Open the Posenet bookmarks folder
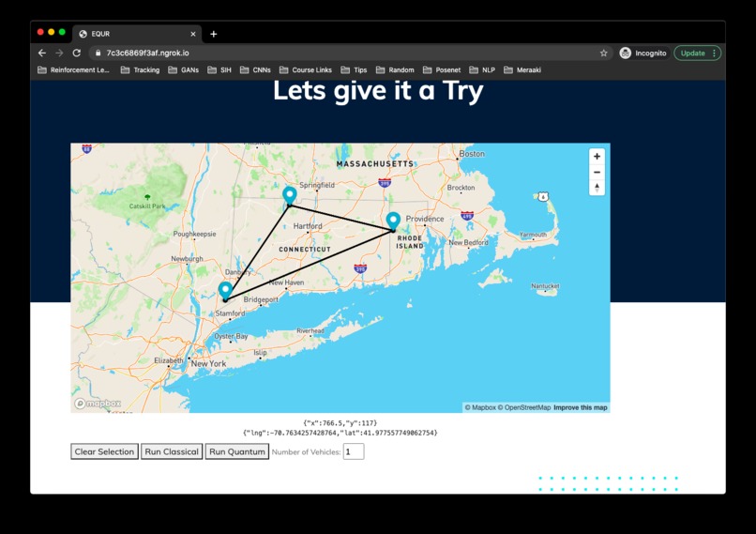Viewport: 756px width, 534px height. pos(442,70)
